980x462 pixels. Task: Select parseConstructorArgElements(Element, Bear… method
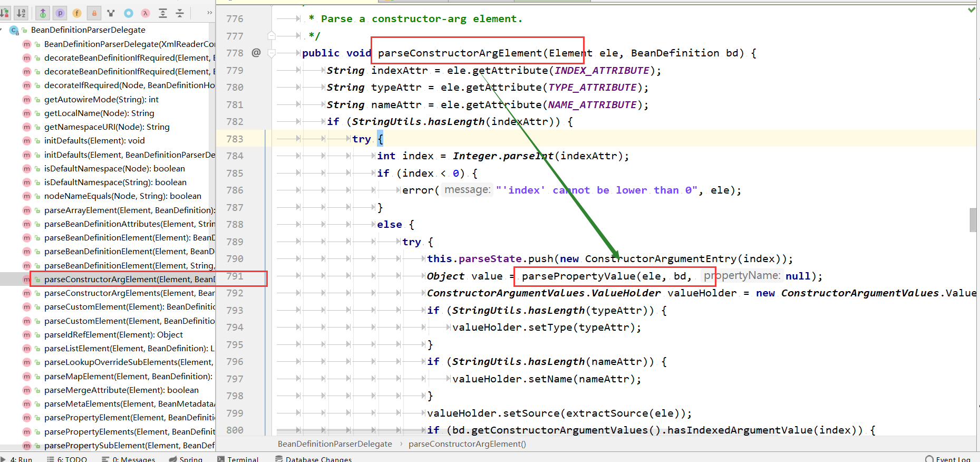pos(130,293)
